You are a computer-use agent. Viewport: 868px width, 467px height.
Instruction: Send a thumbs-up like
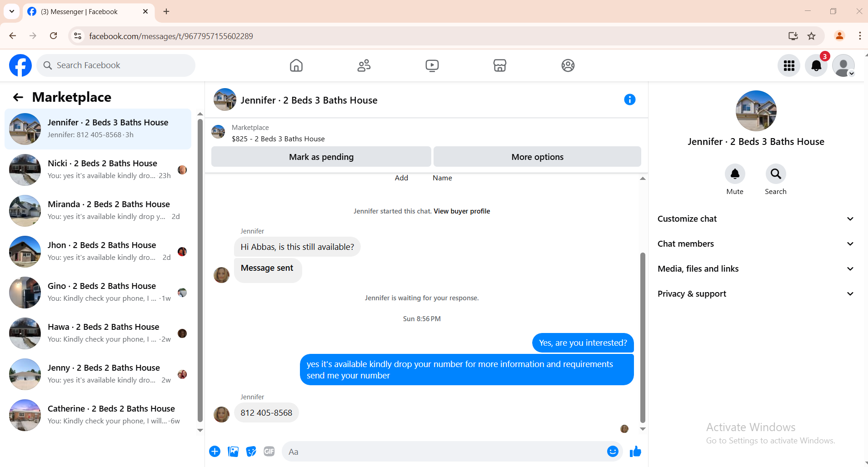tap(635, 452)
